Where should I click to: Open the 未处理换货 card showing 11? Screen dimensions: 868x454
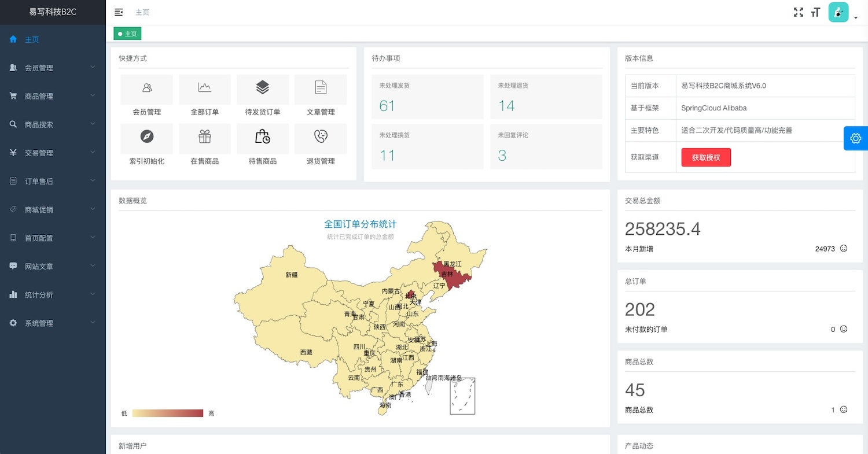427,146
